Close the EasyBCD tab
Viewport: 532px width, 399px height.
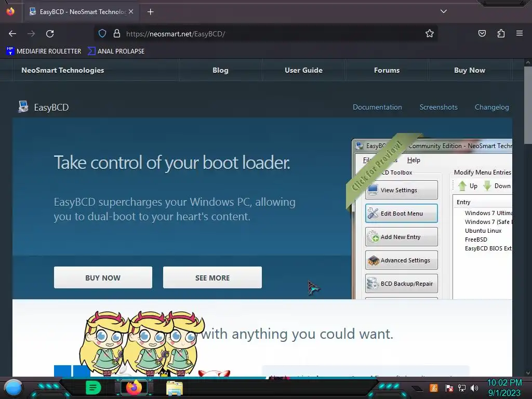click(131, 11)
